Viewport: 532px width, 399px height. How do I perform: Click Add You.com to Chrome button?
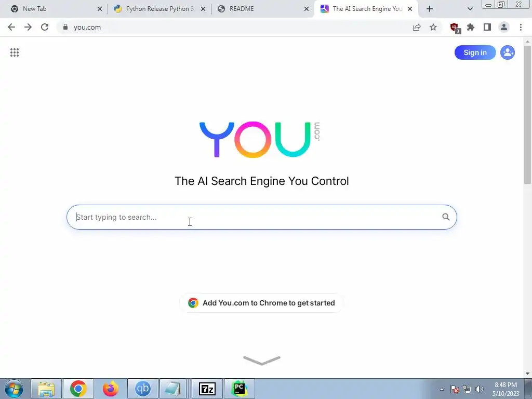pos(261,303)
